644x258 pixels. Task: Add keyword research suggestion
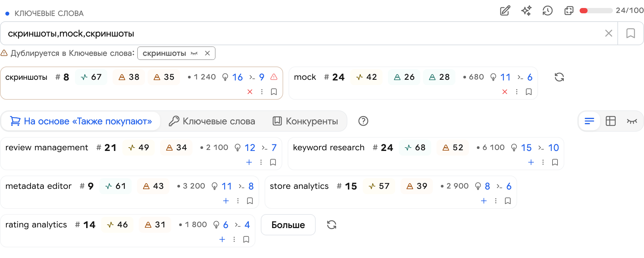click(x=531, y=162)
